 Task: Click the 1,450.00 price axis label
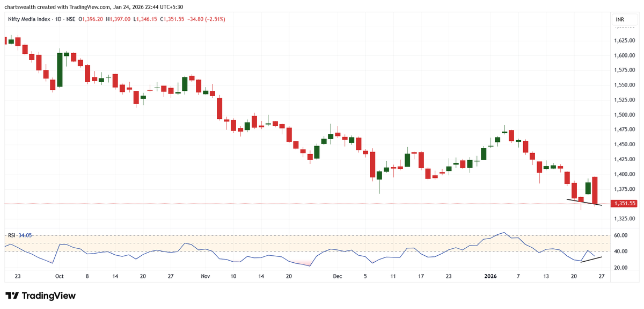[625, 145]
